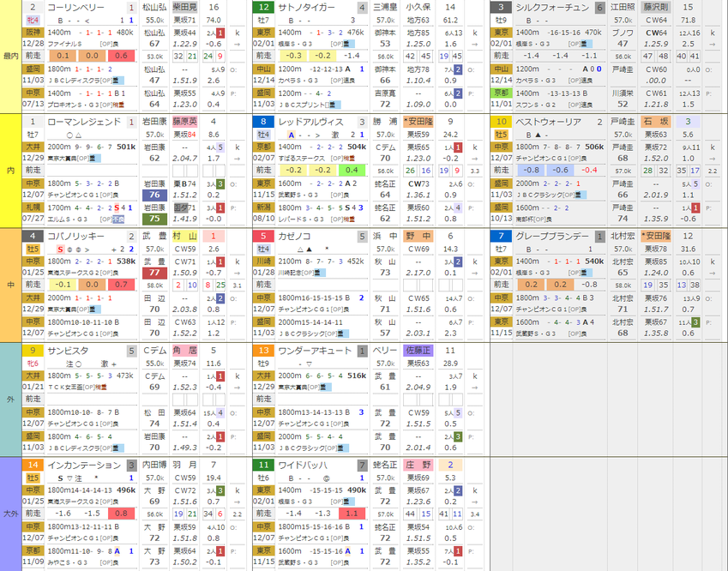Open horse ワンダーアキュート

coord(315,351)
